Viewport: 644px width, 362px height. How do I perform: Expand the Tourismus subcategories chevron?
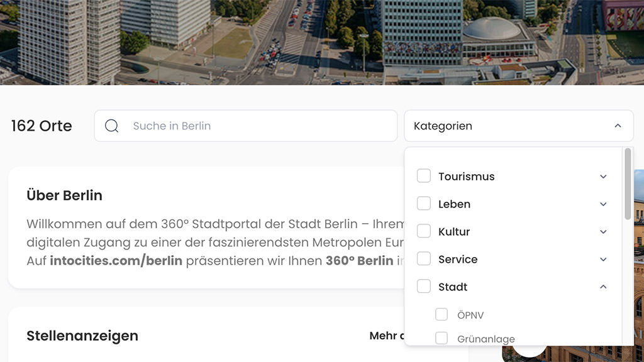coord(603,177)
